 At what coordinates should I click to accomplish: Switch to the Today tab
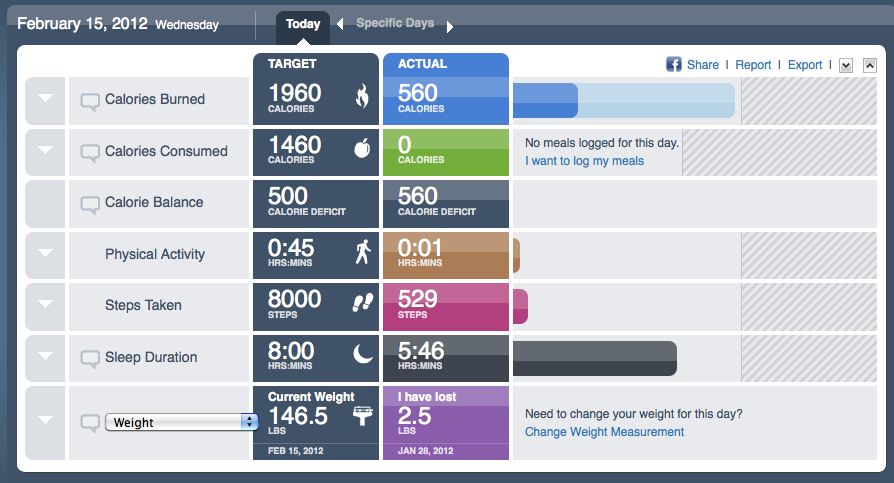[303, 24]
